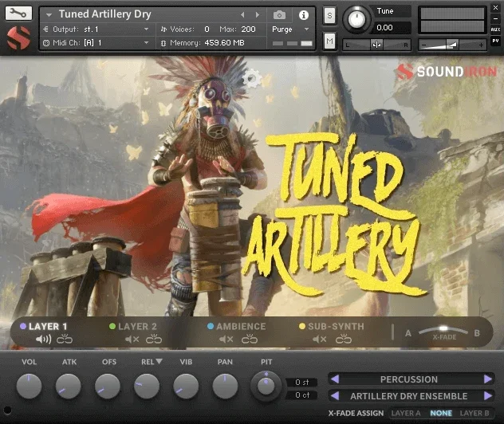Set X-Fade assign to NONE
Viewport: 504px width, 424px height.
tap(441, 413)
